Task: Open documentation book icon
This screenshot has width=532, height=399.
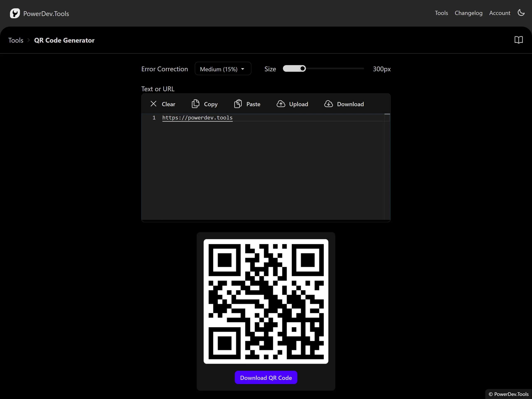Action: coord(518,40)
